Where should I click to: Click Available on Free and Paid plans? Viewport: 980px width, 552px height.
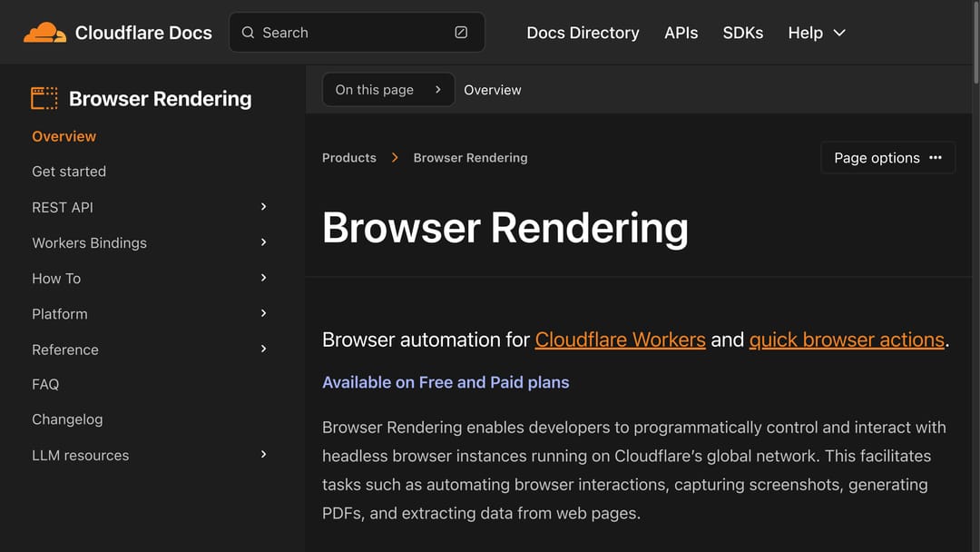(446, 382)
